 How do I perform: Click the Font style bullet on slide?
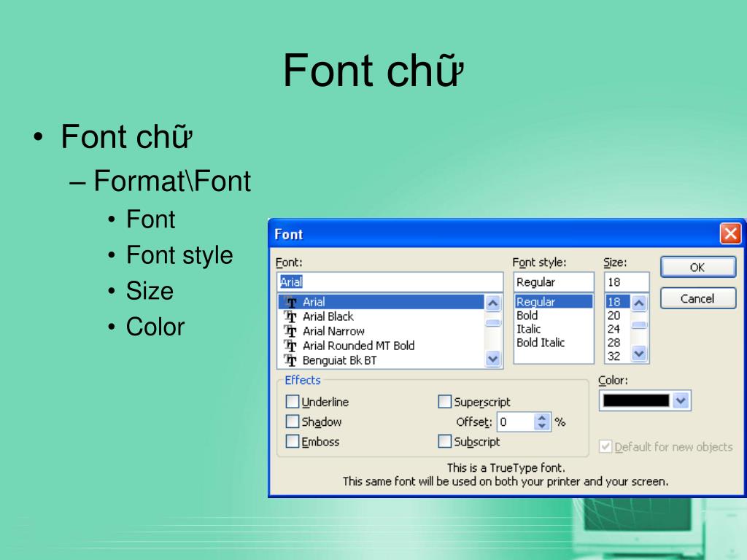179,255
